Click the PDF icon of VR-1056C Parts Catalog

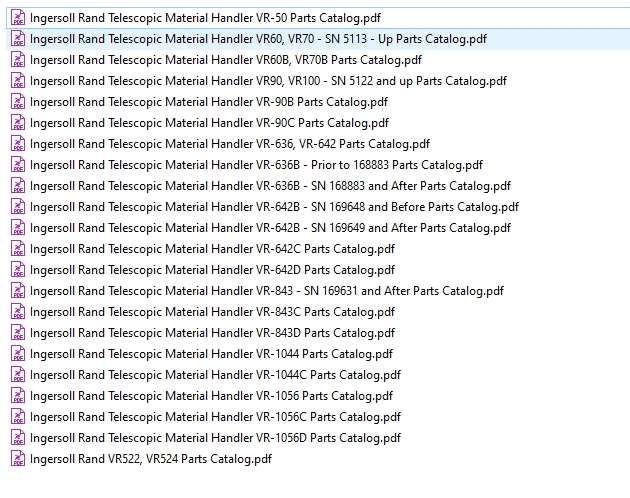pos(18,417)
